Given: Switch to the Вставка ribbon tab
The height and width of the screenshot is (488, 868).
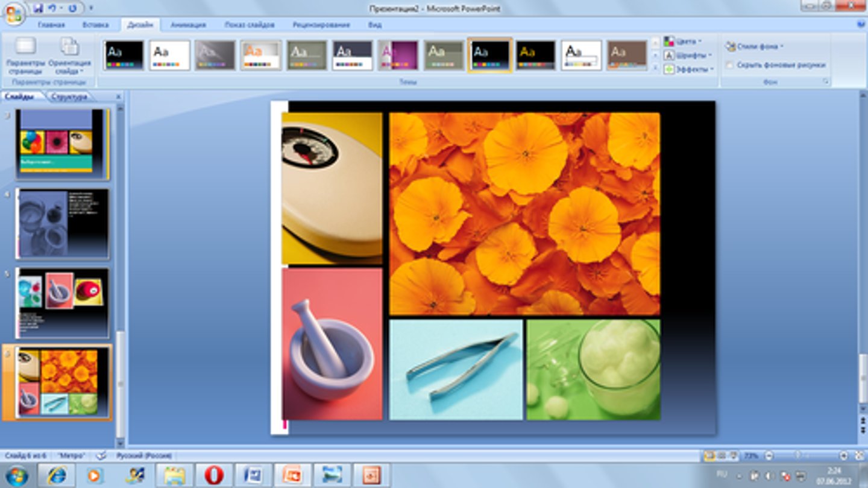Looking at the screenshot, I should [95, 25].
